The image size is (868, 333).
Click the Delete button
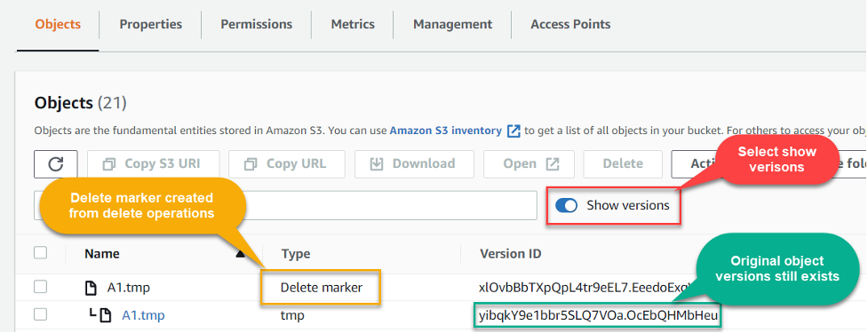pyautogui.click(x=623, y=164)
